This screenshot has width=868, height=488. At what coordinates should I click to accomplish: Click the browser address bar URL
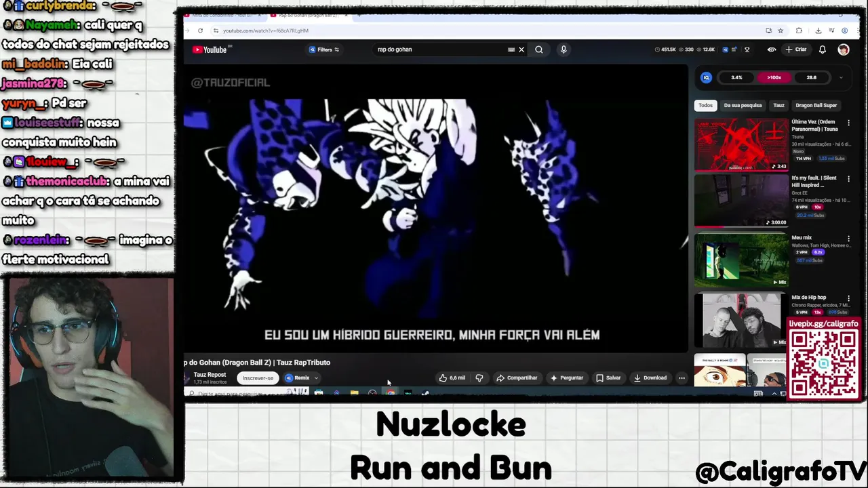pos(266,30)
